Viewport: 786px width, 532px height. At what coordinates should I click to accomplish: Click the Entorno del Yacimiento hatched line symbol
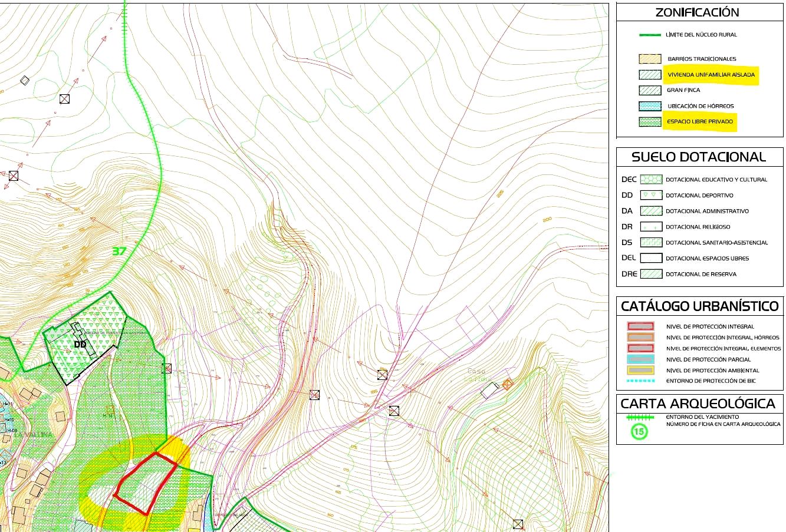click(640, 417)
